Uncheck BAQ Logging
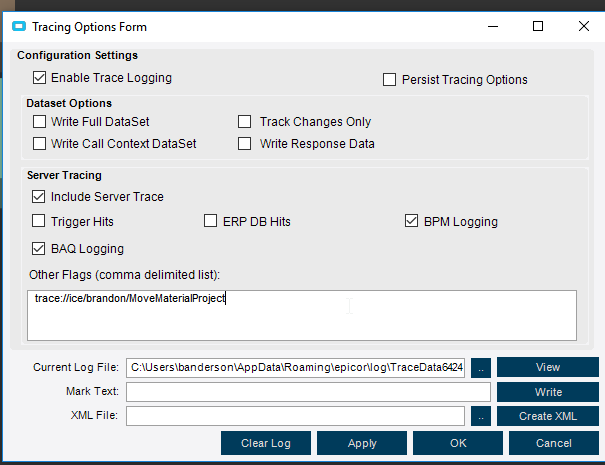This screenshot has width=605, height=465. [x=40, y=248]
